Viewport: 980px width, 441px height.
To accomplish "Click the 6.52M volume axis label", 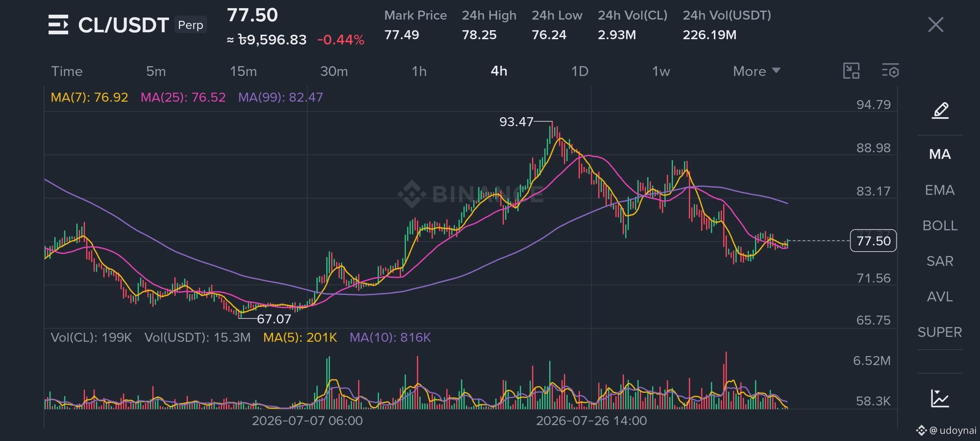I will (x=872, y=361).
